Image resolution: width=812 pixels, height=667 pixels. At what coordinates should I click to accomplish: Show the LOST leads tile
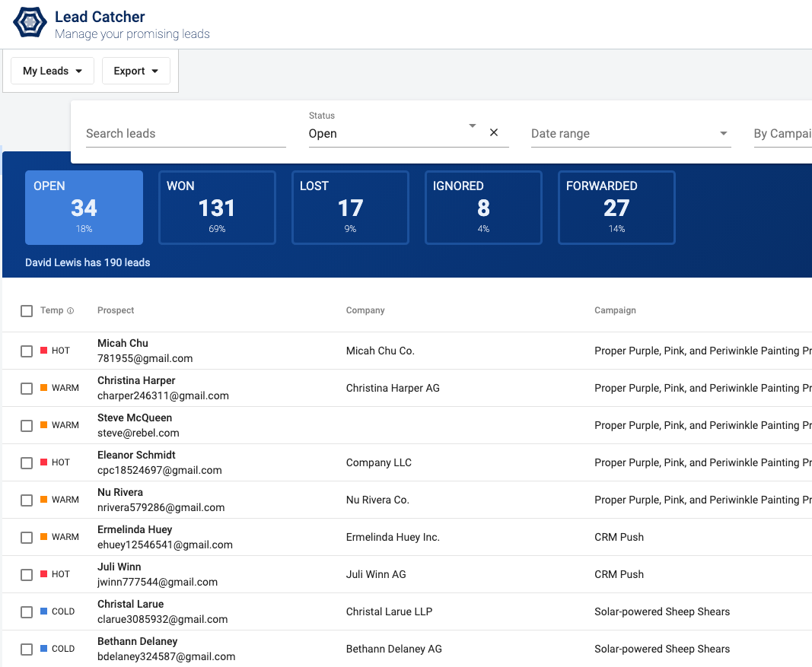(x=350, y=208)
